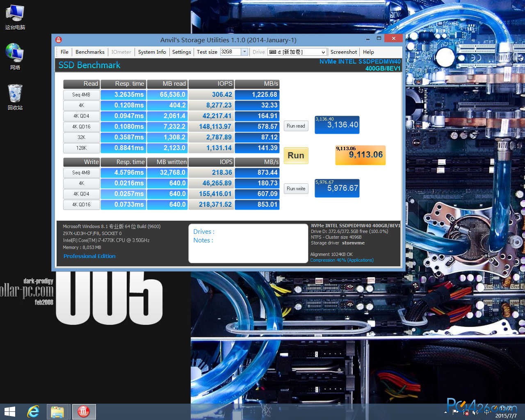Click the write score 5,976.67 box
Viewport: 525px width, 420px height.
tap(337, 188)
